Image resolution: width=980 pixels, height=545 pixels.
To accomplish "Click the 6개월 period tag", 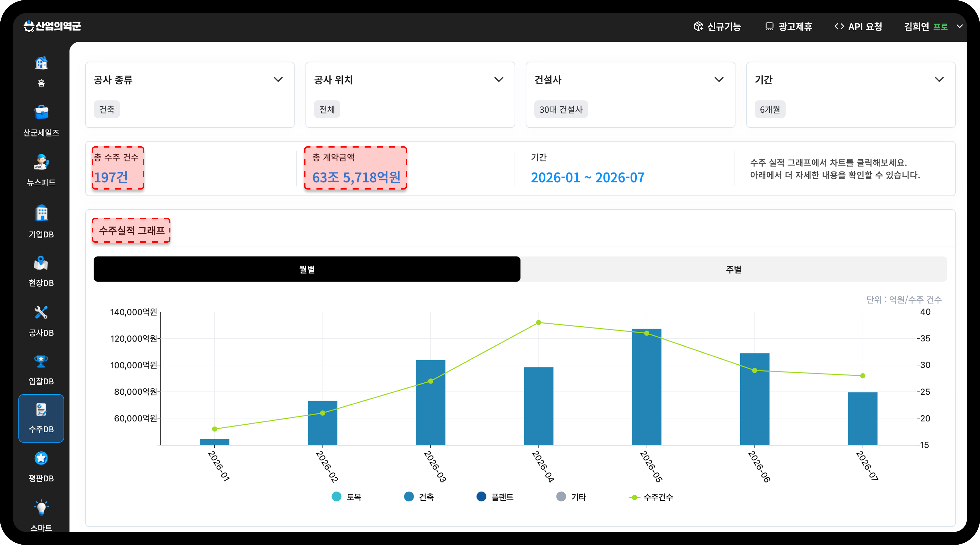I will click(770, 109).
